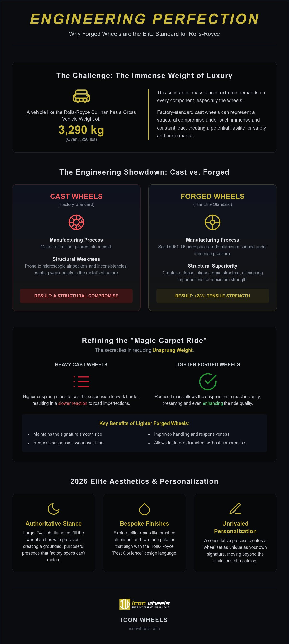This screenshot has height=644, width=289.
Task: Open the iconwheels.com link
Action: click(x=144, y=629)
